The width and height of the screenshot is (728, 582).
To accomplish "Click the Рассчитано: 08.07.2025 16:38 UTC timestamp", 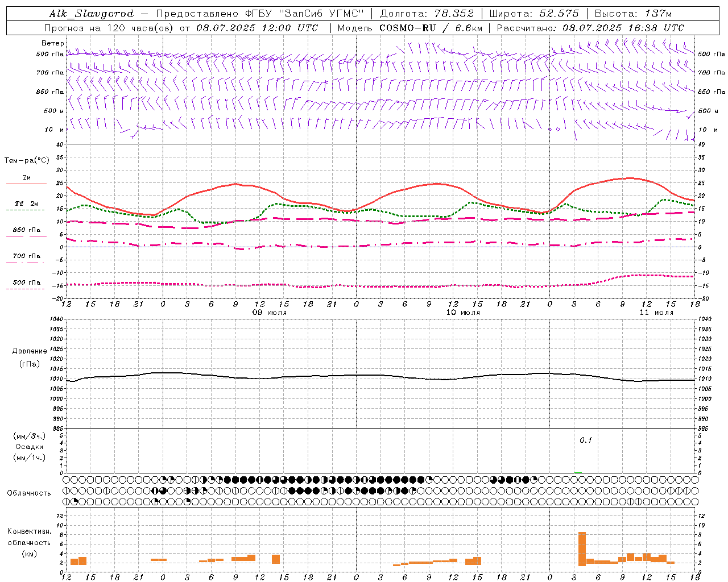I will click(x=590, y=28).
